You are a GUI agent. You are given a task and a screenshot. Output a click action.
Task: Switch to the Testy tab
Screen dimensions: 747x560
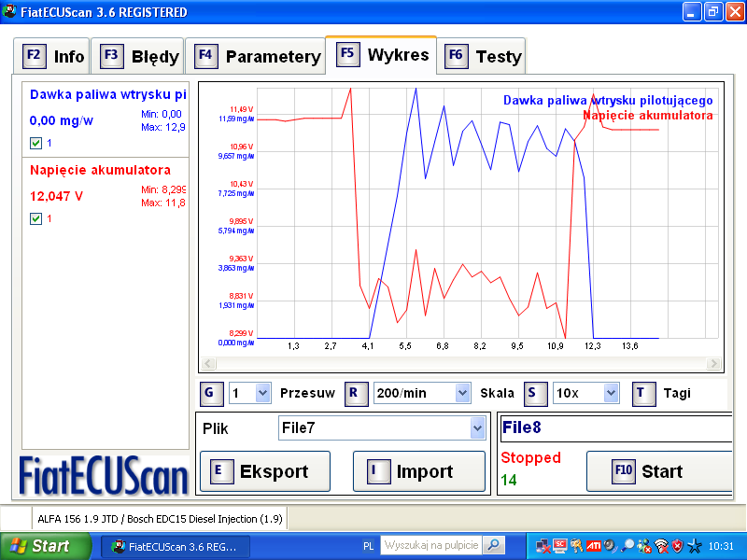point(481,56)
